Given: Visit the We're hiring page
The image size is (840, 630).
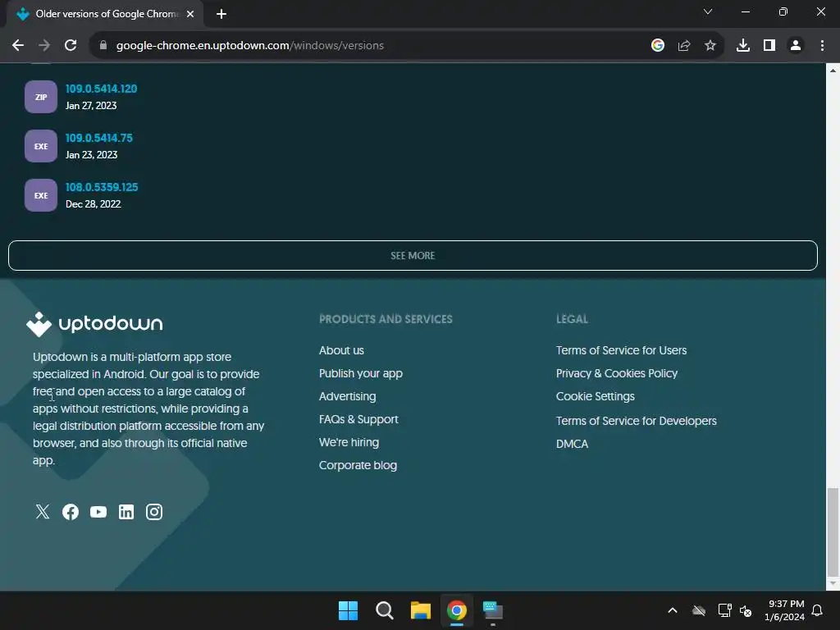Looking at the screenshot, I should (349, 442).
